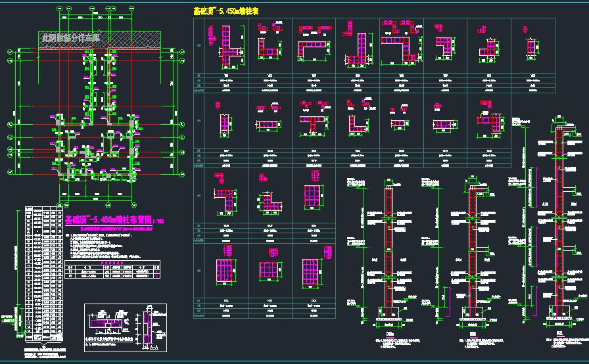This screenshot has height=364, width=589.
Task: Select the first square column section in bottom row
Action: pos(226,270)
